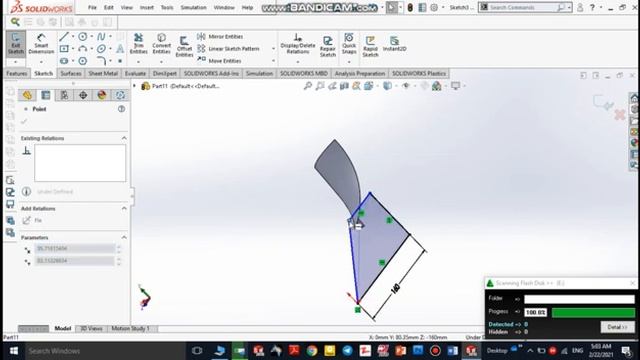This screenshot has height=360, width=640.
Task: Collapse Add Relations section
Action: pos(124,209)
